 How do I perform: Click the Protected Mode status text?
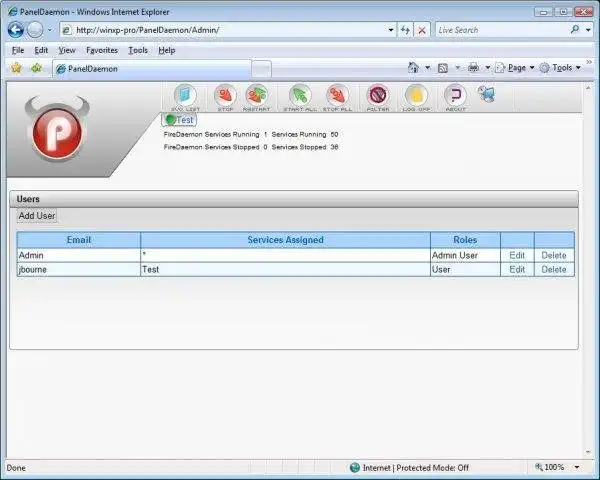coord(416,468)
